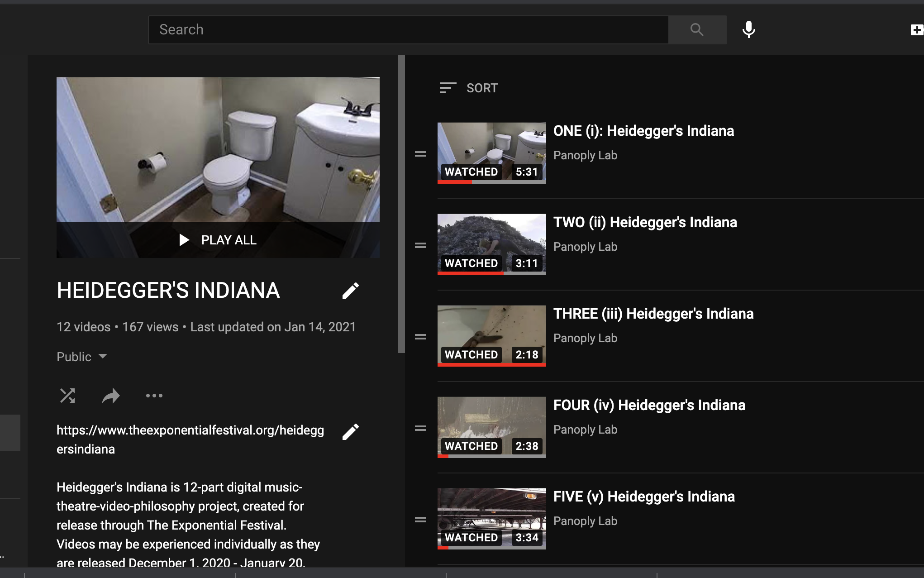
Task: Edit the playlist title with pencil icon
Action: pos(350,291)
